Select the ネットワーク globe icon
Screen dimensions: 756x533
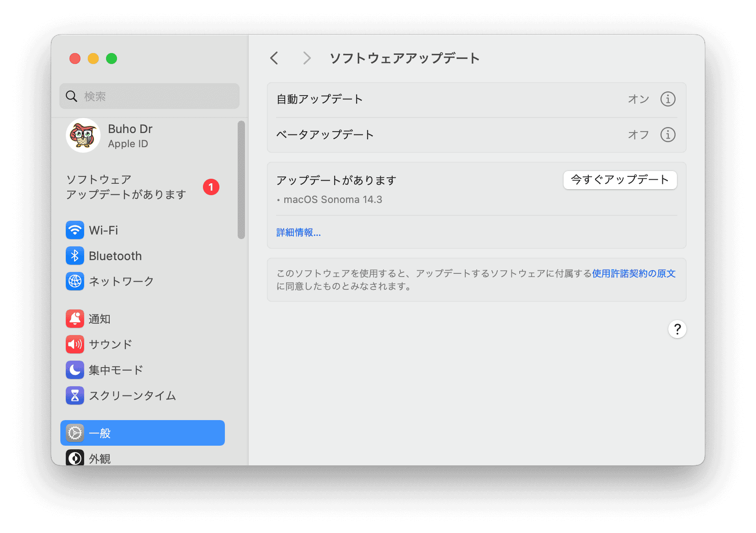tap(75, 281)
